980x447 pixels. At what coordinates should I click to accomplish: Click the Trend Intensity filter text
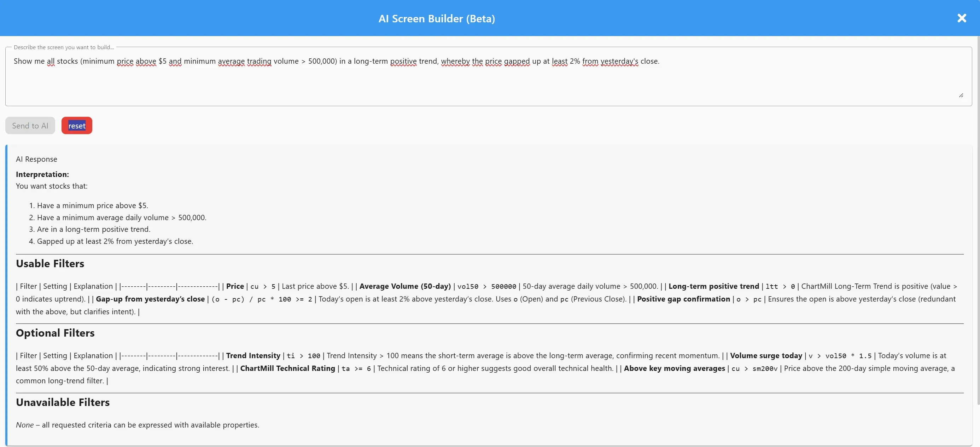(x=253, y=356)
